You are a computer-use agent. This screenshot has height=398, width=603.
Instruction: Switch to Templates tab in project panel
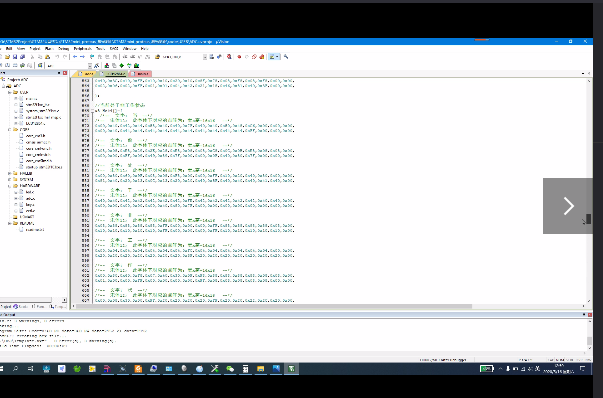tap(58, 306)
